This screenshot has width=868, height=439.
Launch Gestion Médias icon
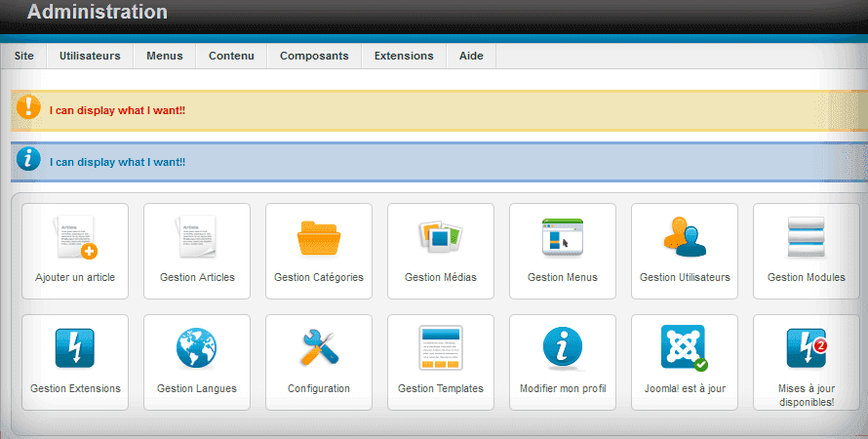[x=441, y=238]
